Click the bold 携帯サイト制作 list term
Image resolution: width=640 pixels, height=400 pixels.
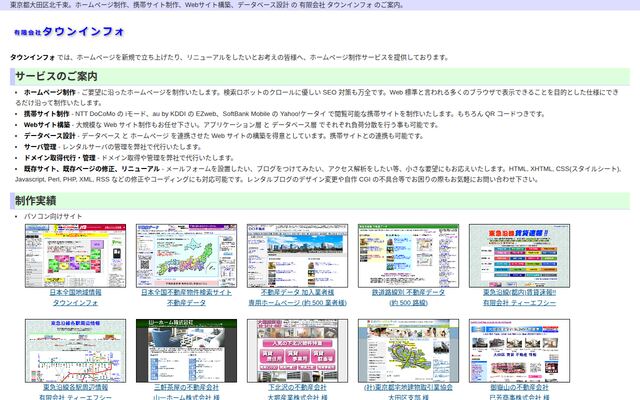pyautogui.click(x=47, y=114)
